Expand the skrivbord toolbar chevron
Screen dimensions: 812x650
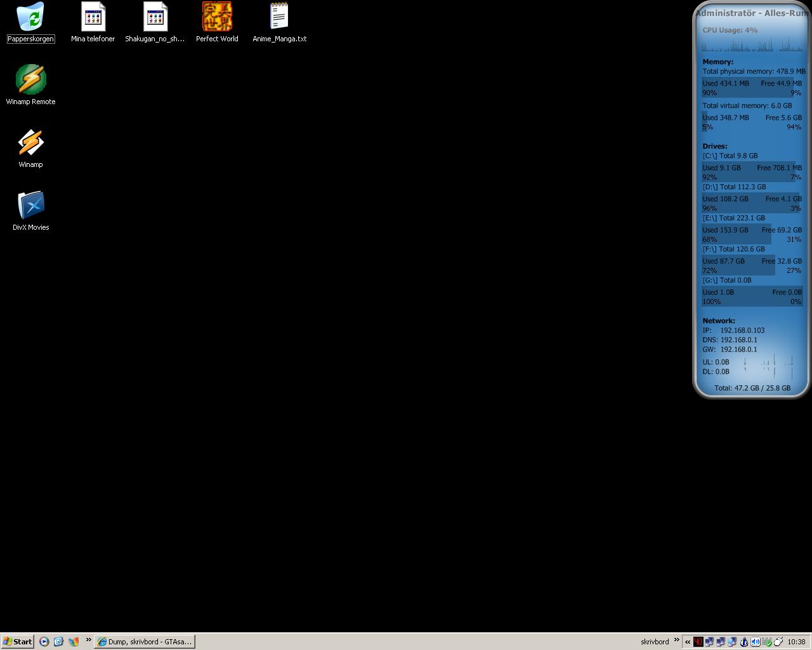click(676, 640)
